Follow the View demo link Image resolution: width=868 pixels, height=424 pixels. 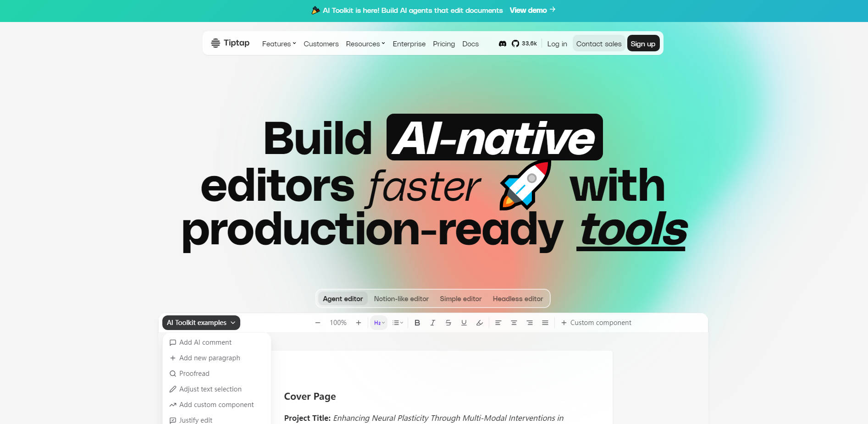click(x=532, y=10)
